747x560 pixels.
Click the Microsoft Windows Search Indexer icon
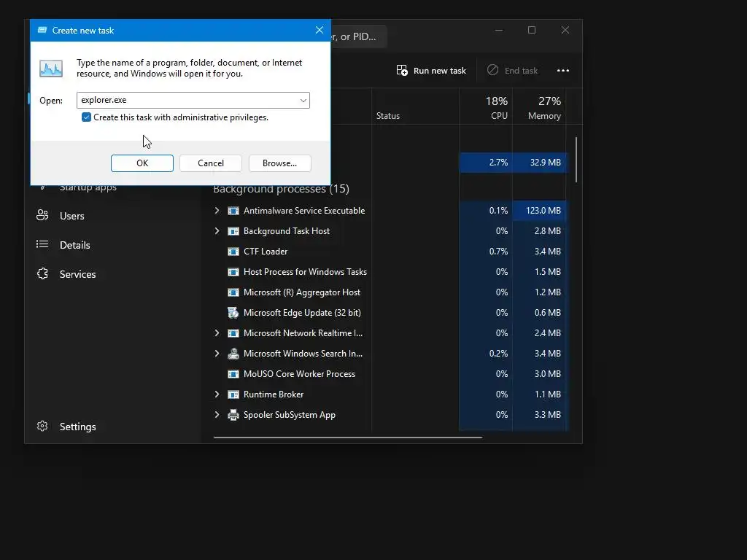233,354
